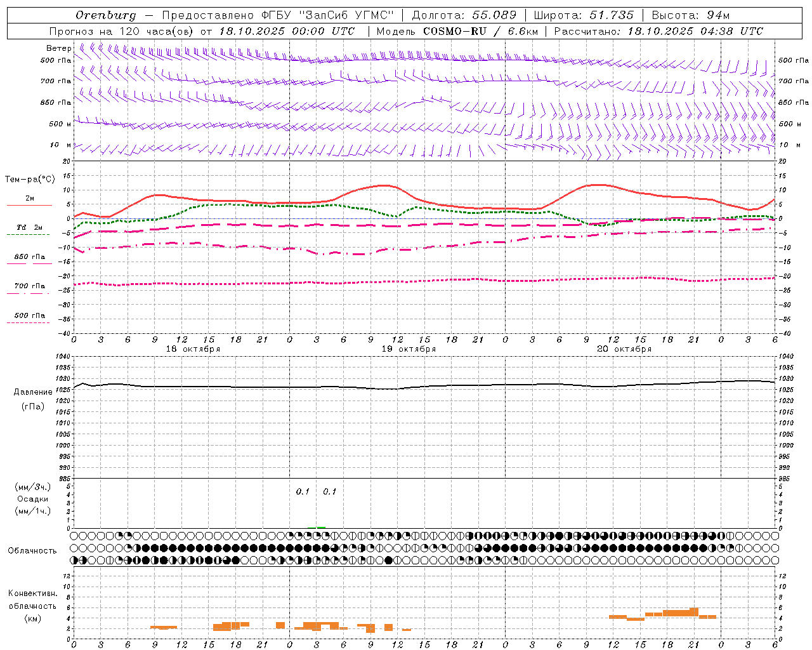Image resolution: width=812 pixels, height=650 pixels.
Task: Click the Конвективн. panel label
Action: point(32,594)
